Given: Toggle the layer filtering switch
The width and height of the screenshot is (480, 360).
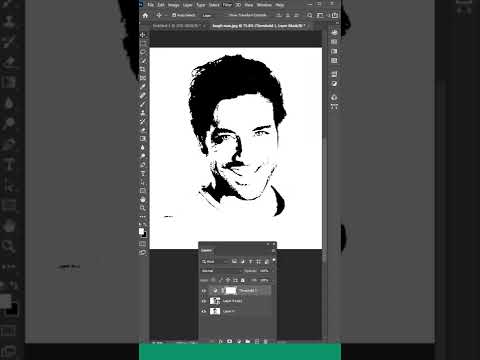Looking at the screenshot, I should [274, 260].
